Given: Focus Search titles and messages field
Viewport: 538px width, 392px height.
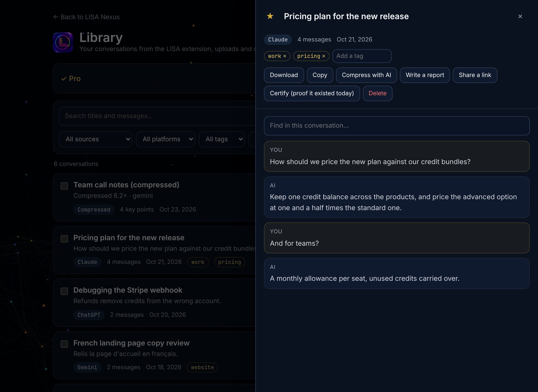Looking at the screenshot, I should pos(157,116).
